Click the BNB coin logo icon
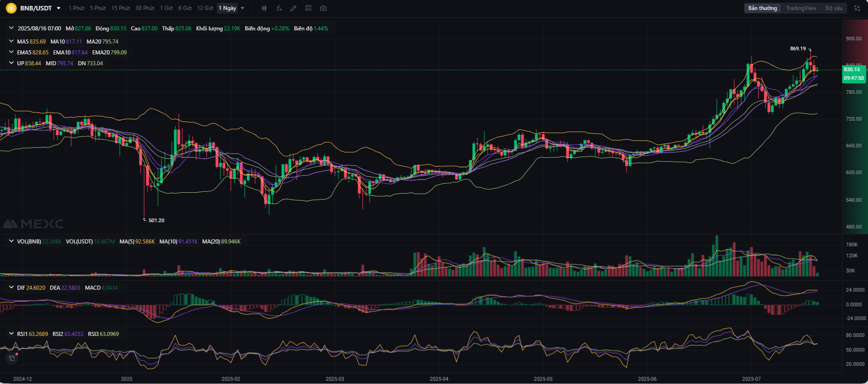868x384 pixels. (11, 8)
